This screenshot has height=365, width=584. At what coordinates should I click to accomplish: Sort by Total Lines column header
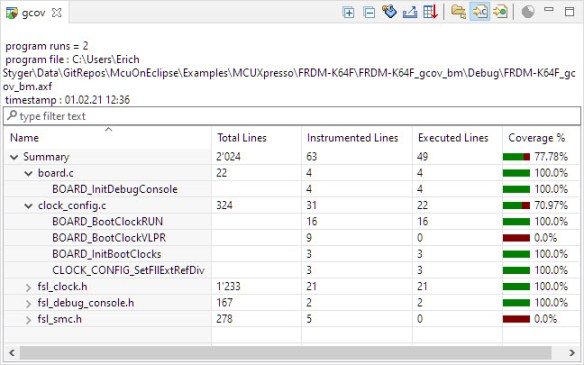tap(256, 138)
